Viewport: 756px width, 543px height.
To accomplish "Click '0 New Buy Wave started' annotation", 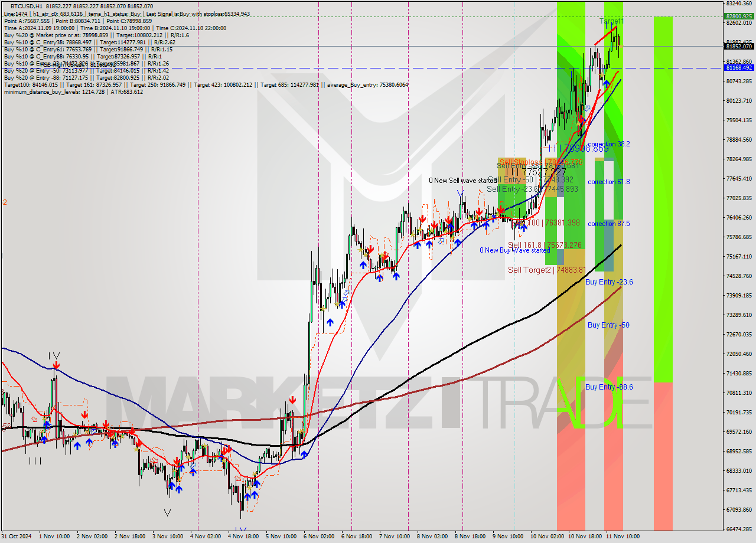I will tap(515, 250).
